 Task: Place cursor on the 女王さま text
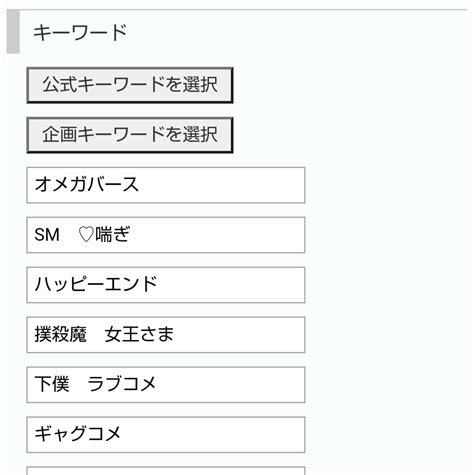click(x=139, y=334)
